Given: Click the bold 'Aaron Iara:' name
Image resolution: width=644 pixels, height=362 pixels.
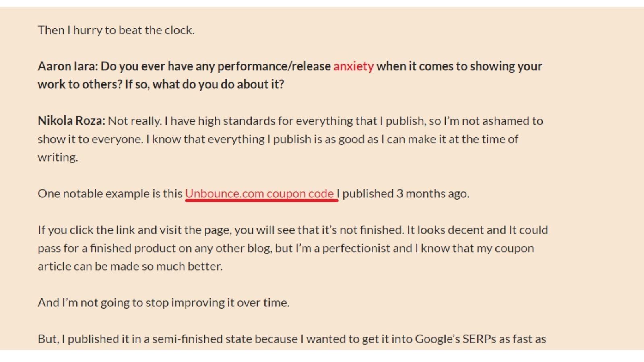Looking at the screenshot, I should tap(68, 66).
